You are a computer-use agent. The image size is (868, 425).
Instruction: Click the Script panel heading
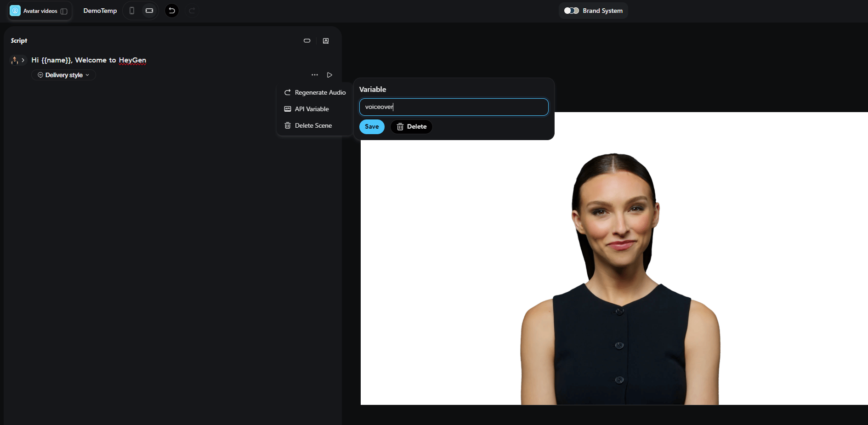tap(19, 40)
